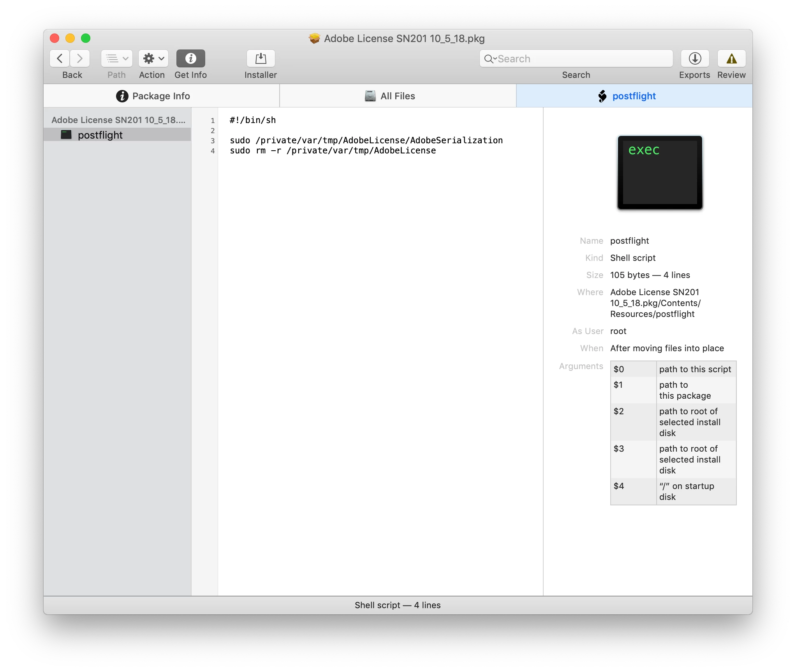Click the Installer toolbar icon
Screen dimensions: 796x672
[x=261, y=58]
